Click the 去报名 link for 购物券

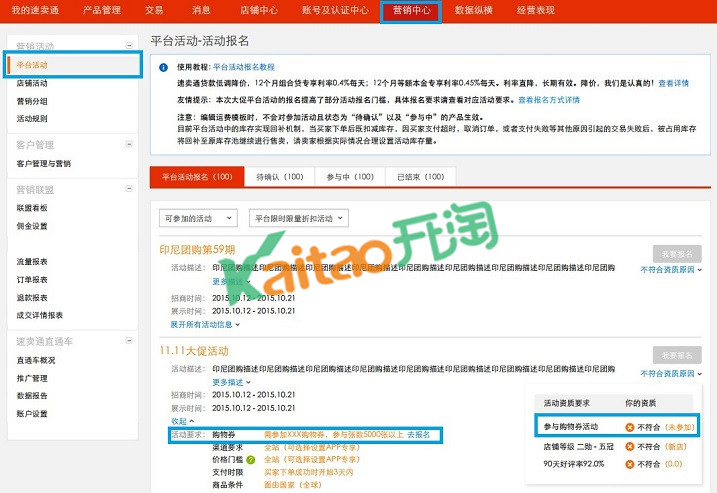[419, 434]
